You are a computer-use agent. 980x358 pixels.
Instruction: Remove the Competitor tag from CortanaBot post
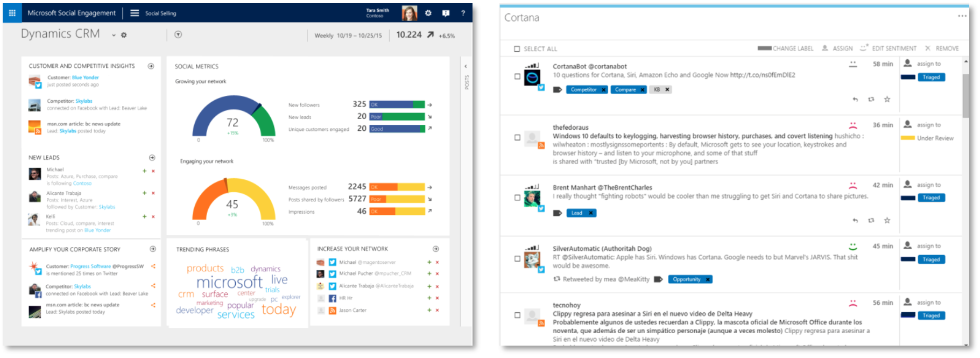604,90
